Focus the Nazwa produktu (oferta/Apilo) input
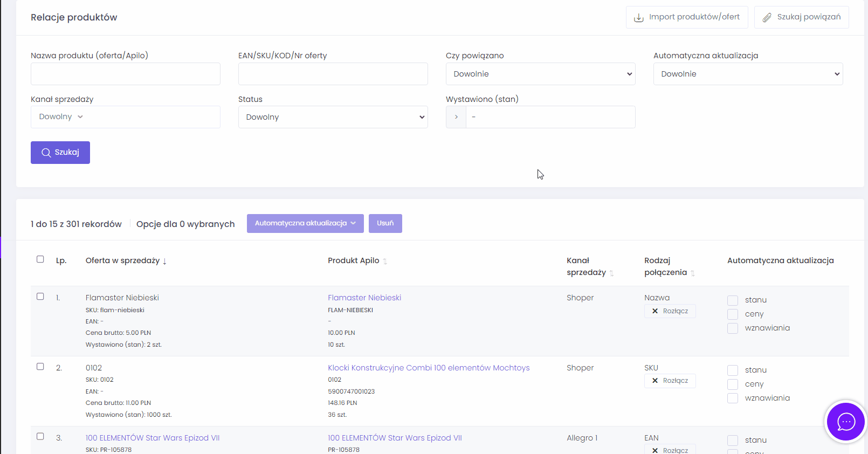The height and width of the screenshot is (454, 868). coord(126,74)
